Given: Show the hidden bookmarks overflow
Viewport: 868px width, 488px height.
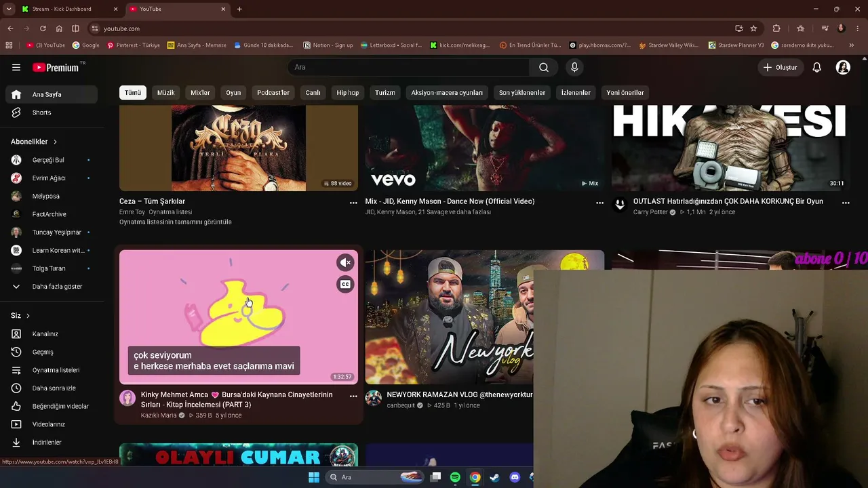Looking at the screenshot, I should pyautogui.click(x=852, y=45).
